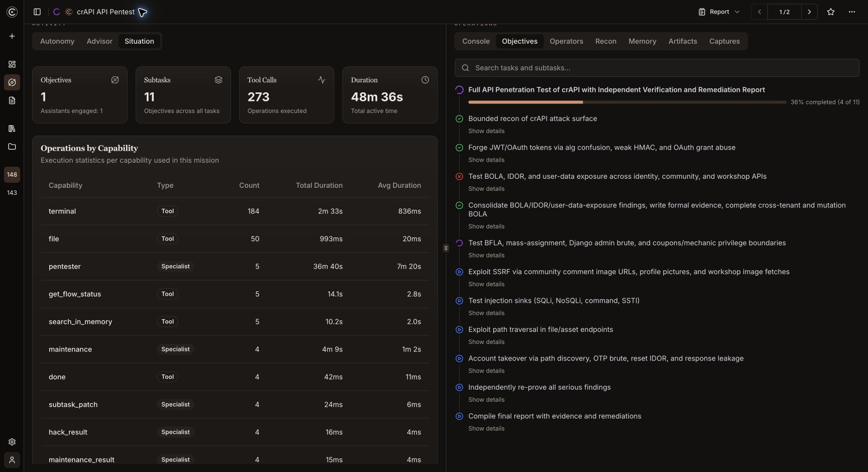
Task: Click status icon for Bounded recon task
Action: point(459,119)
